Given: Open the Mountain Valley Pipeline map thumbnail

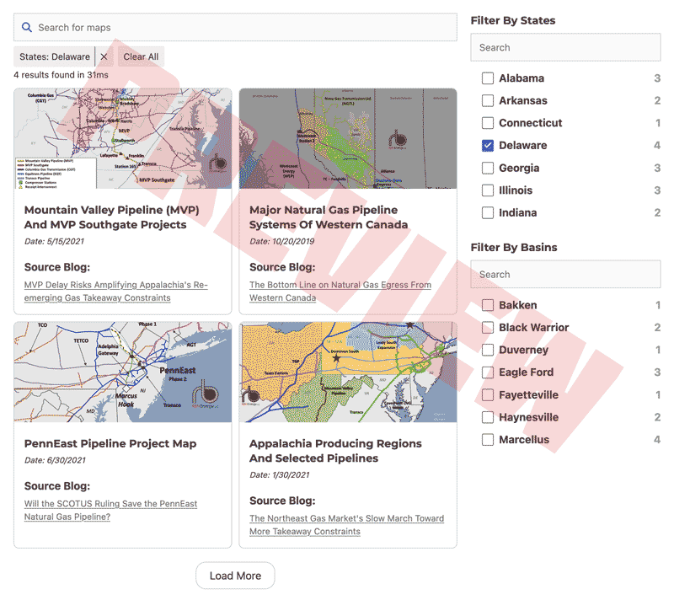Looking at the screenshot, I should 123,138.
